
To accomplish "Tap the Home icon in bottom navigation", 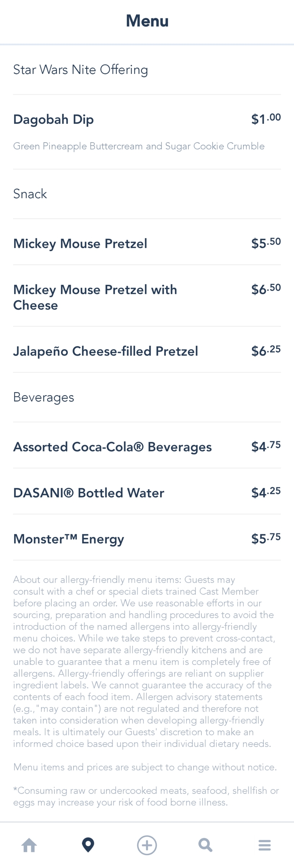I will coord(29,845).
